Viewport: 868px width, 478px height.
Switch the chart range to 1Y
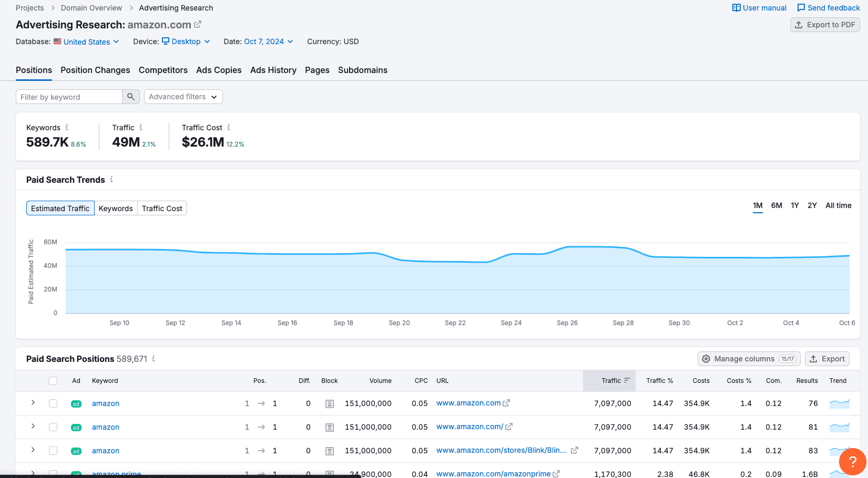pyautogui.click(x=795, y=205)
